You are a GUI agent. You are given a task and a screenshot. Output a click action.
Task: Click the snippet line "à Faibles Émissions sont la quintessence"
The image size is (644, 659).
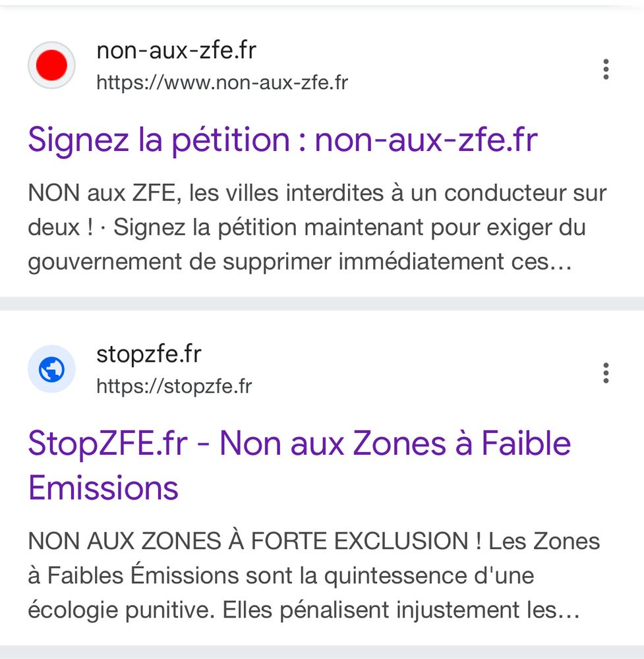pyautogui.click(x=281, y=575)
